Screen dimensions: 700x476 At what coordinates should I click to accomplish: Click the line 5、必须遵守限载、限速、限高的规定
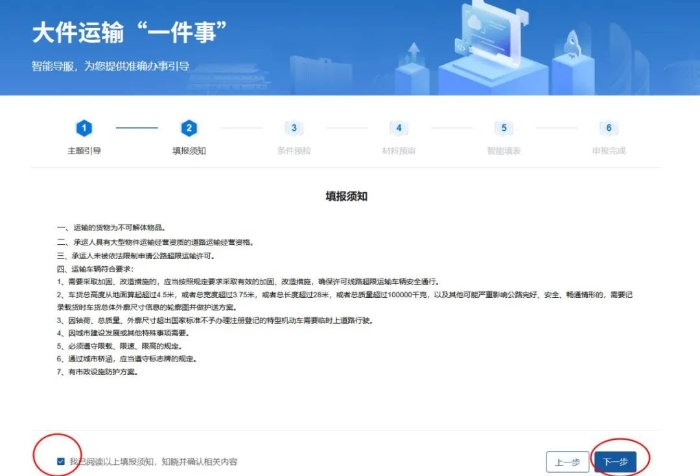click(120, 346)
